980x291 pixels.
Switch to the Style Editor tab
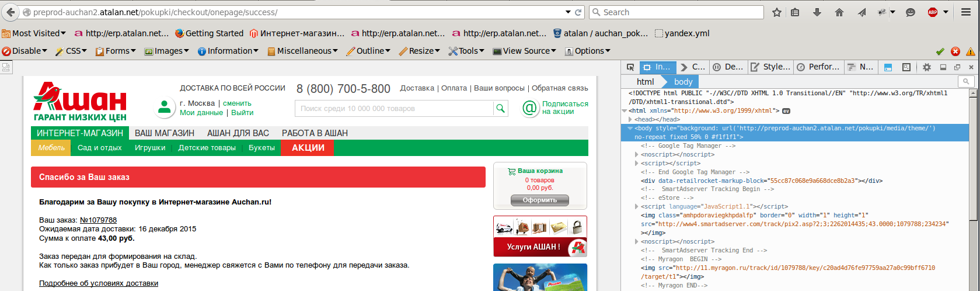tap(771, 67)
